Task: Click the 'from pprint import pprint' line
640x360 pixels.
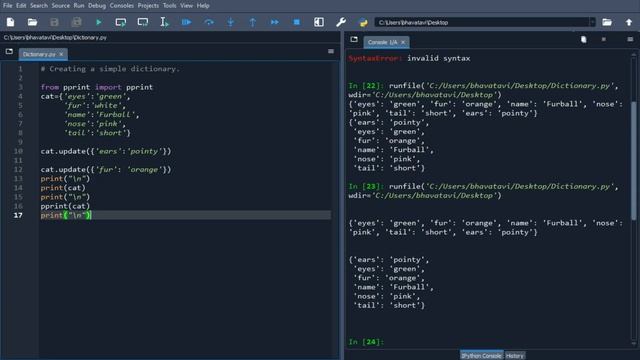Action: tap(97, 87)
